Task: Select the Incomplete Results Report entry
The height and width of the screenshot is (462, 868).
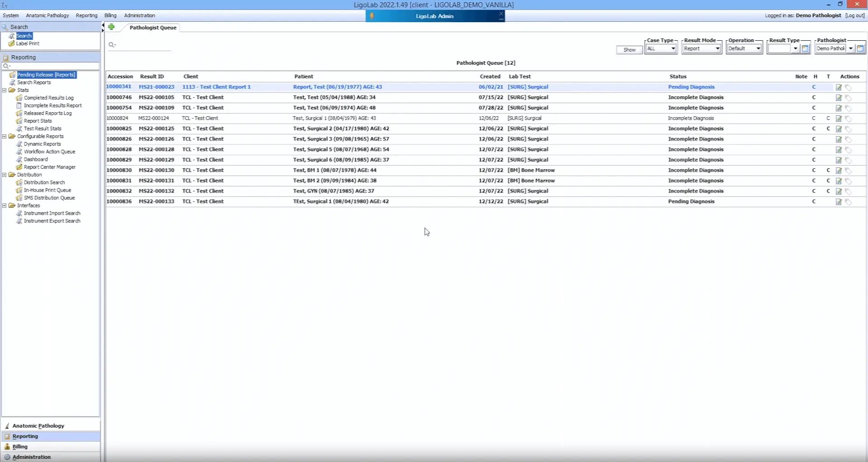Action: (x=52, y=105)
